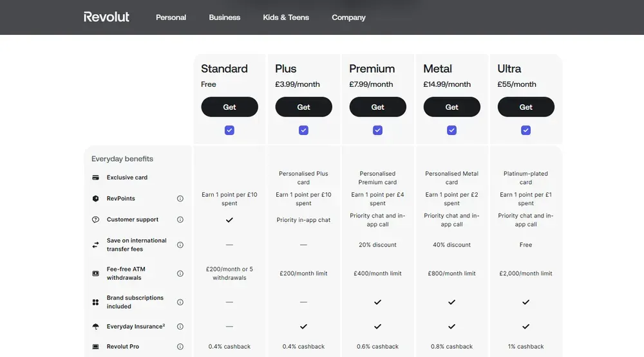Open the Personal menu
This screenshot has width=644, height=357.
coord(171,17)
